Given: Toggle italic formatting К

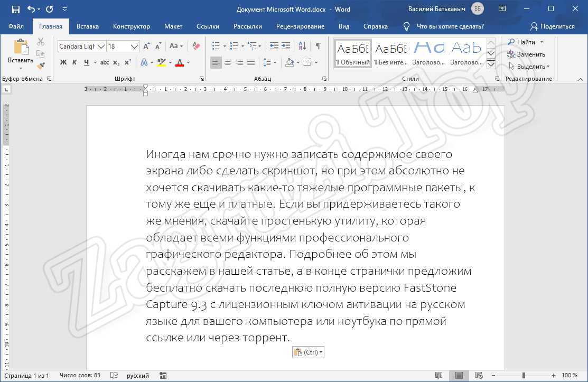Looking at the screenshot, I should click(x=74, y=62).
